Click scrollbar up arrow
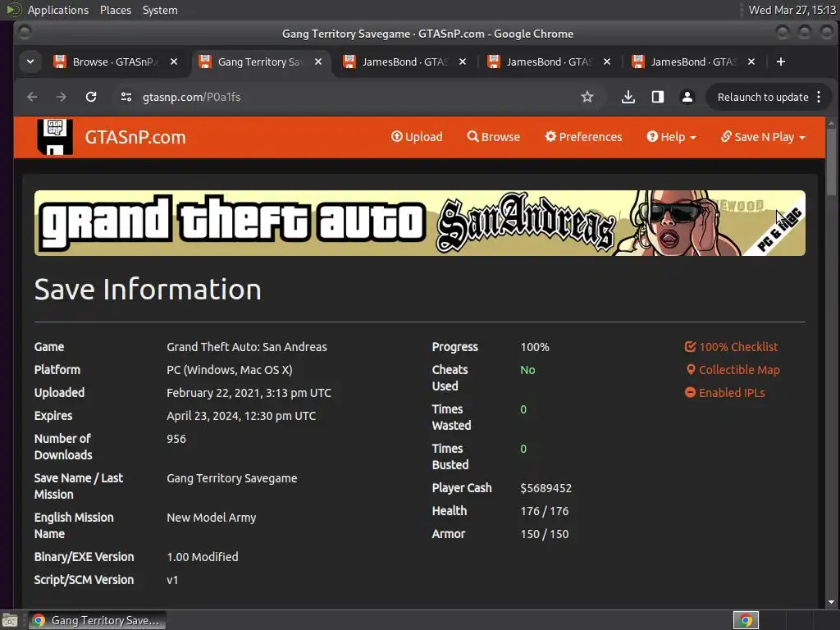This screenshot has width=840, height=630. 831,123
